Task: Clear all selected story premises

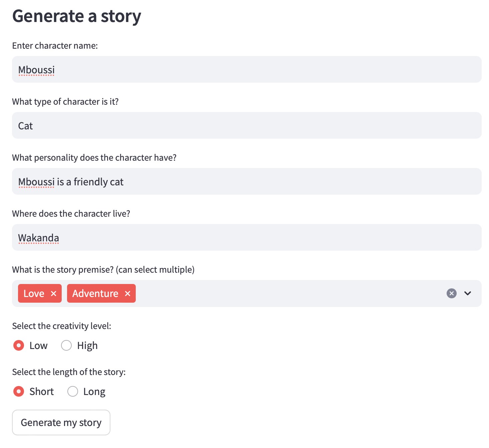Action: pos(451,293)
